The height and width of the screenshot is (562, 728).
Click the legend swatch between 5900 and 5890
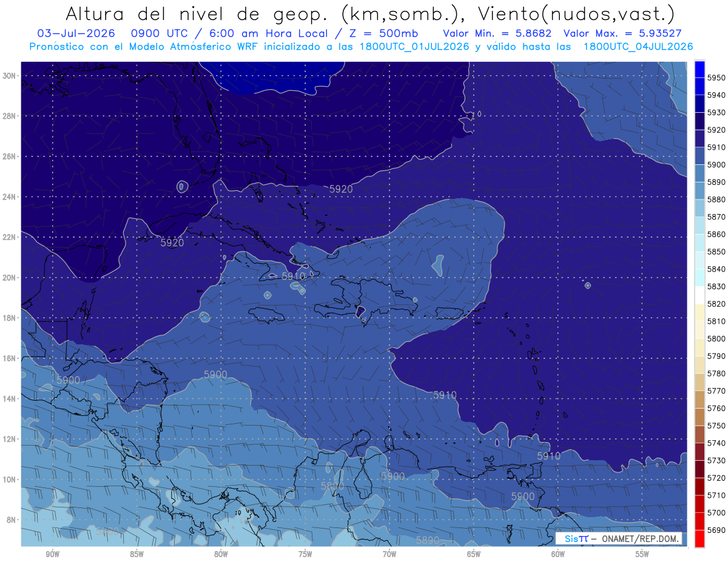[699, 173]
